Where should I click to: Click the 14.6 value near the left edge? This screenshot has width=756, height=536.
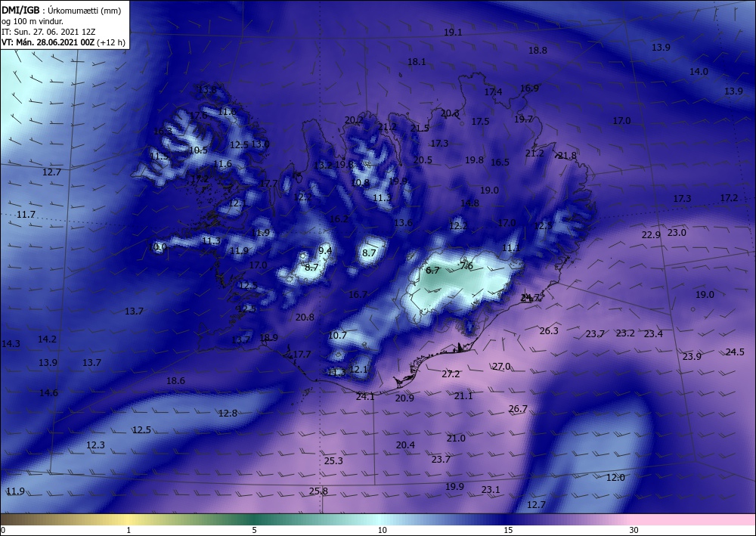coord(48,393)
